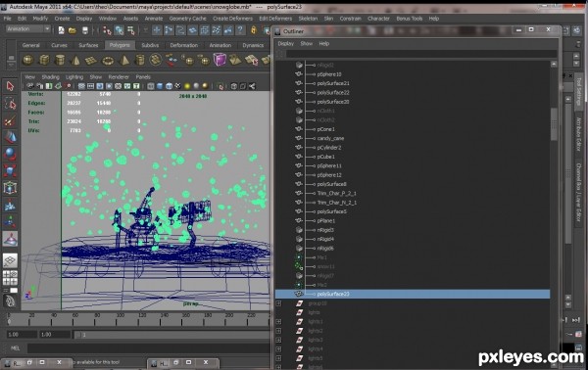Click the question mark help icon in status line
This screenshot has width=588, height=370.
240,30
